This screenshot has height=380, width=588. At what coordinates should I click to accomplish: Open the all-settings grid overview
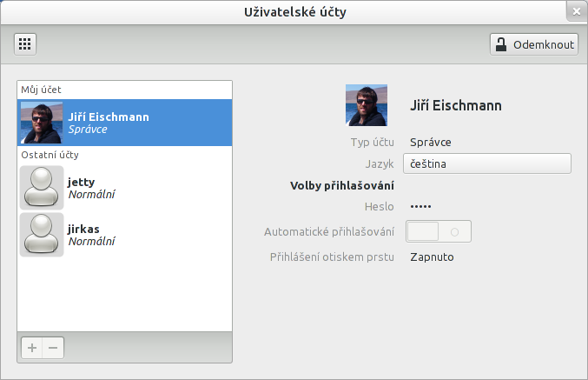pyautogui.click(x=24, y=43)
